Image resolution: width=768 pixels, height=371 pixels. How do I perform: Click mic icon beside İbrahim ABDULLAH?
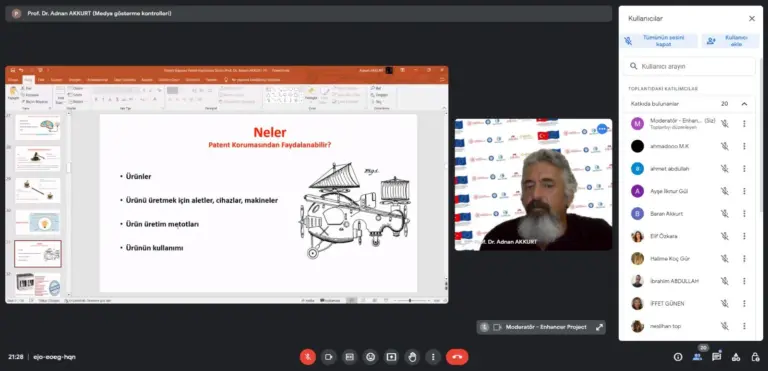tap(724, 281)
